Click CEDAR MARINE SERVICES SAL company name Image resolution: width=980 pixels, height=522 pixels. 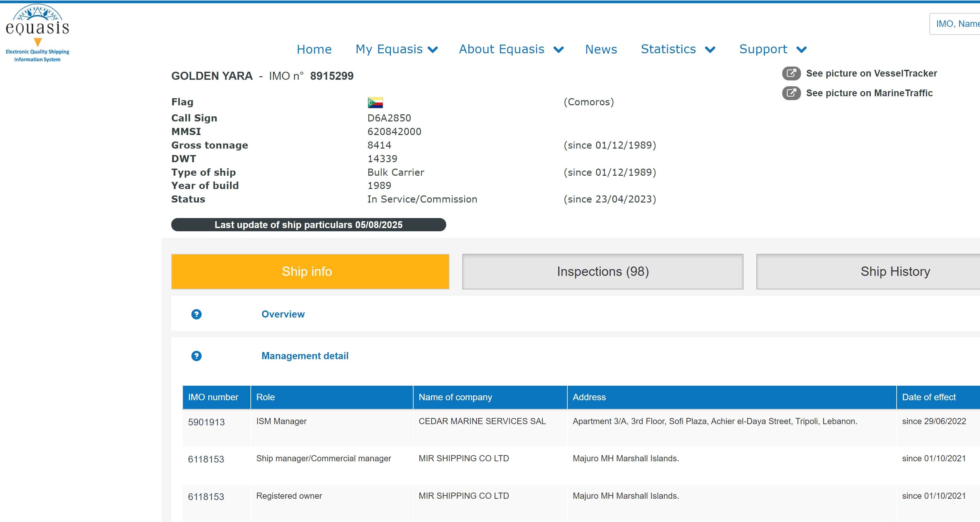click(482, 421)
